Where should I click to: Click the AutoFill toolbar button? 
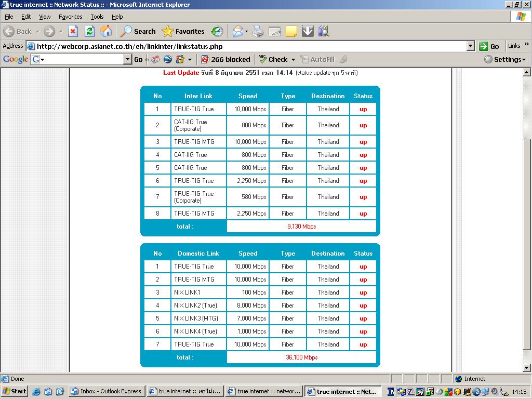pos(317,59)
